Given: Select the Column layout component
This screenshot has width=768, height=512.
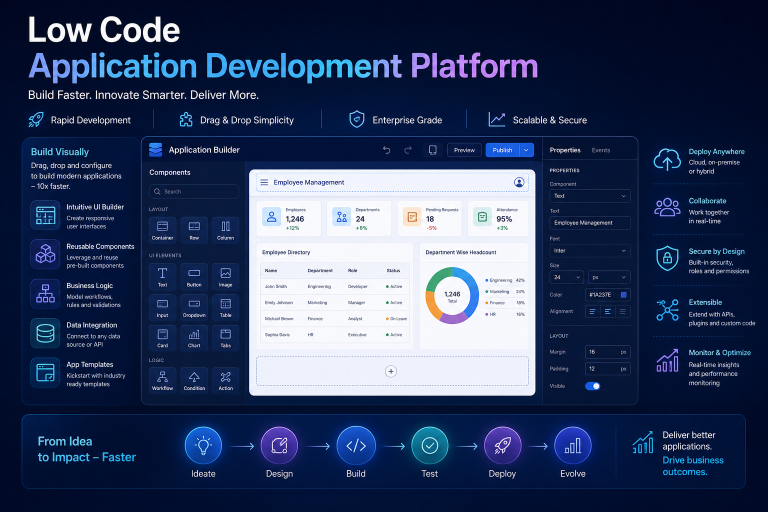Looking at the screenshot, I should [x=225, y=230].
